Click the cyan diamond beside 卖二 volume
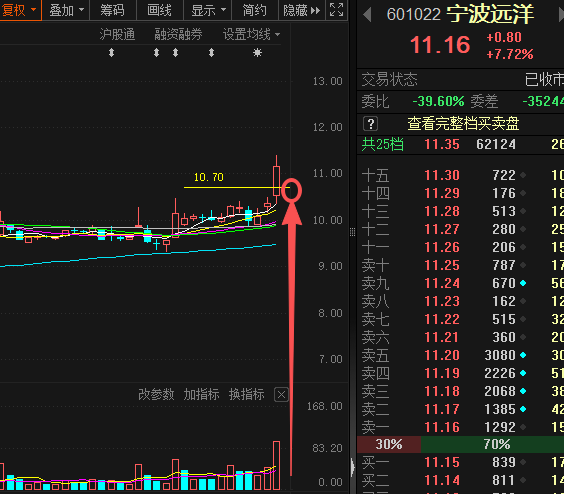Screen dimensions: 564x494 pyautogui.click(x=523, y=409)
